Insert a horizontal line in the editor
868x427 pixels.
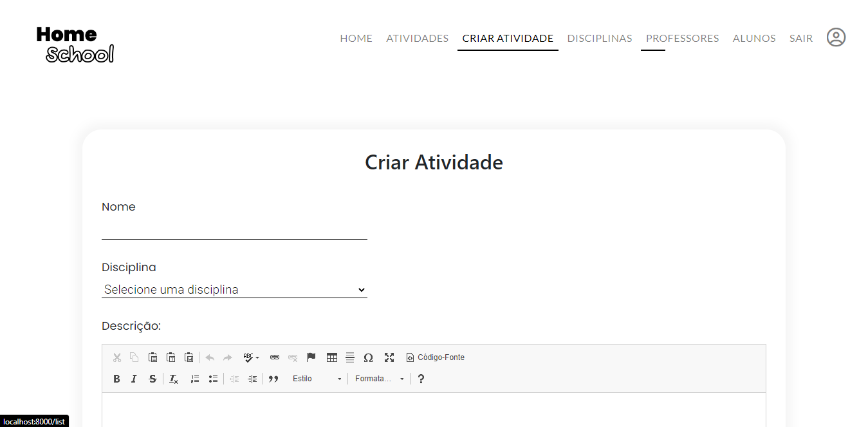(350, 357)
